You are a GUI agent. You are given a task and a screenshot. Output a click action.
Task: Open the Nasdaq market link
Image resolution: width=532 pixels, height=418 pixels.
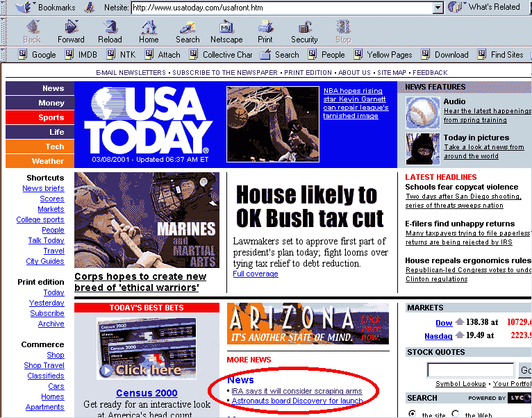[438, 336]
